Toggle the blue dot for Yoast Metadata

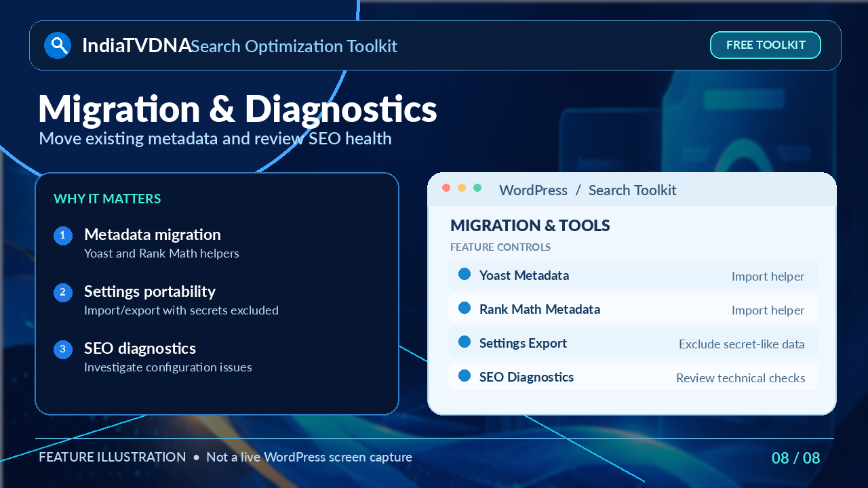[x=465, y=274]
